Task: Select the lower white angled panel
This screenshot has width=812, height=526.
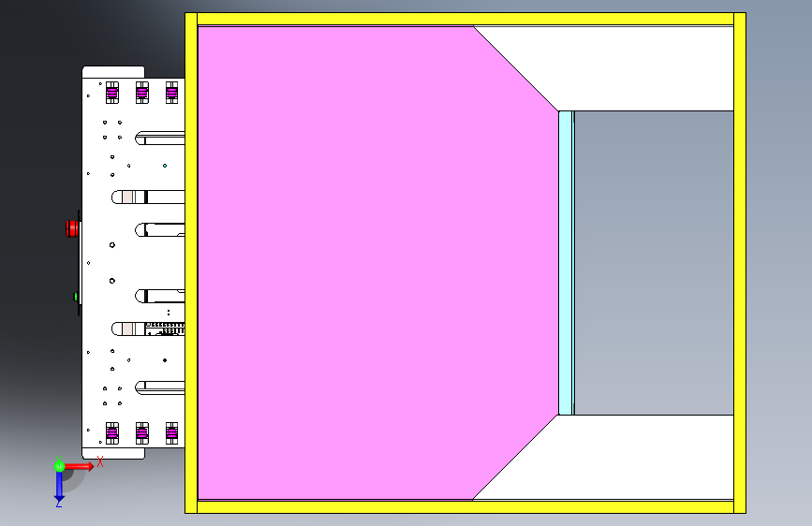Action: coord(632,459)
